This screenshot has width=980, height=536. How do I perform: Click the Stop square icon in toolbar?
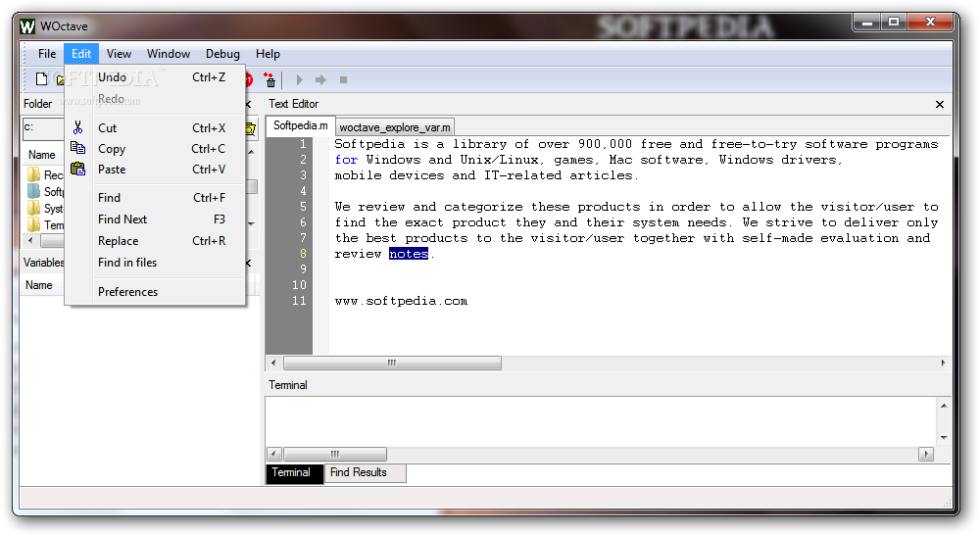point(343,80)
